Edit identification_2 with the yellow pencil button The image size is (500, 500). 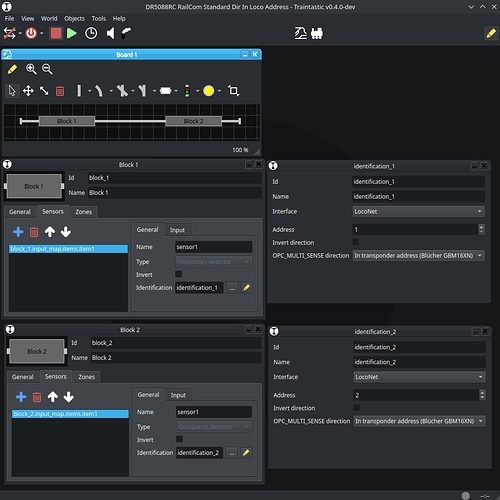pyautogui.click(x=246, y=453)
